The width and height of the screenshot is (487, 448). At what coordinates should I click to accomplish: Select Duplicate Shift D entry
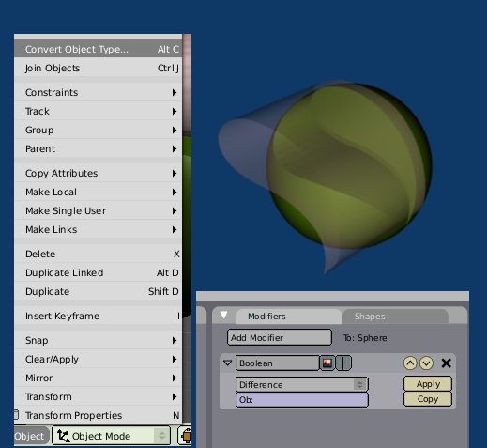99,291
